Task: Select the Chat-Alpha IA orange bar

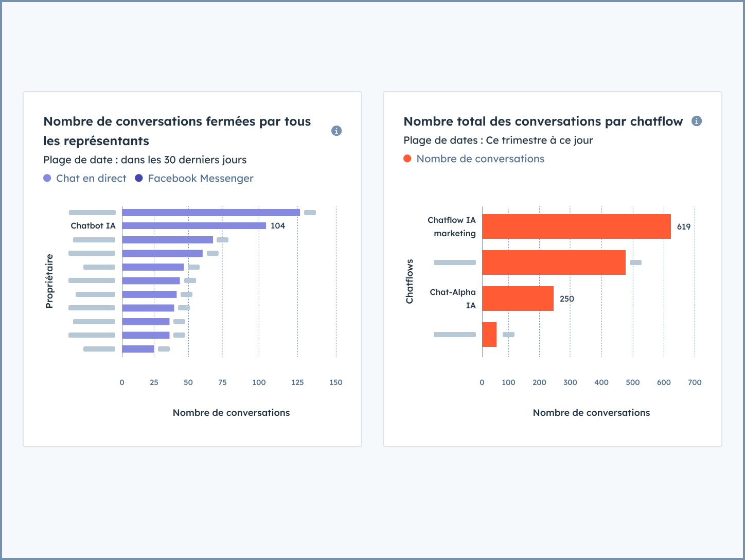Action: (518, 299)
